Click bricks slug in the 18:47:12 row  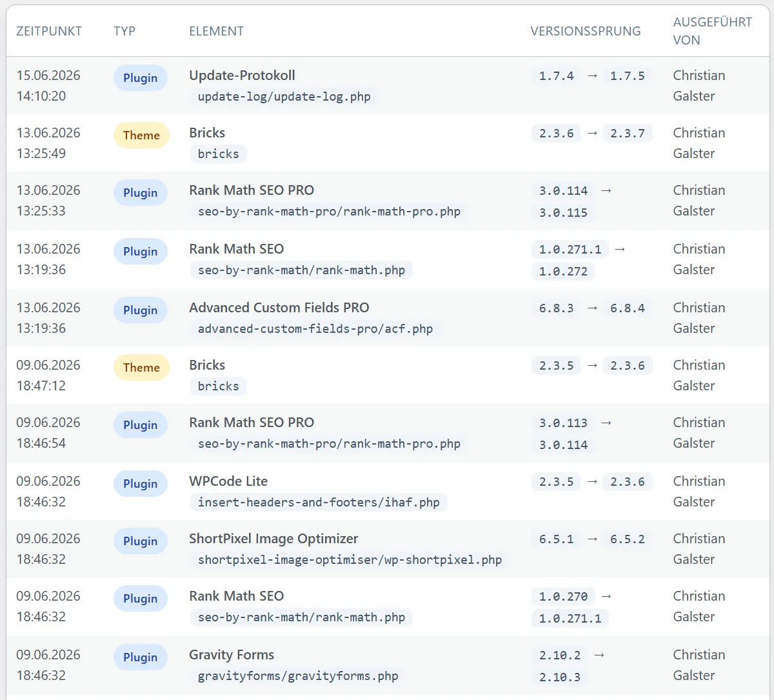(218, 386)
